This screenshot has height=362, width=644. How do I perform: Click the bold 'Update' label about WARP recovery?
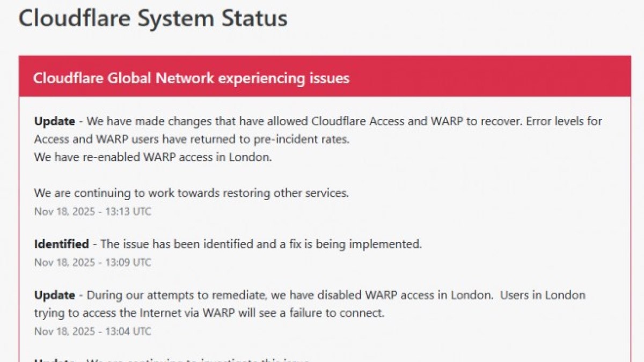pos(55,121)
